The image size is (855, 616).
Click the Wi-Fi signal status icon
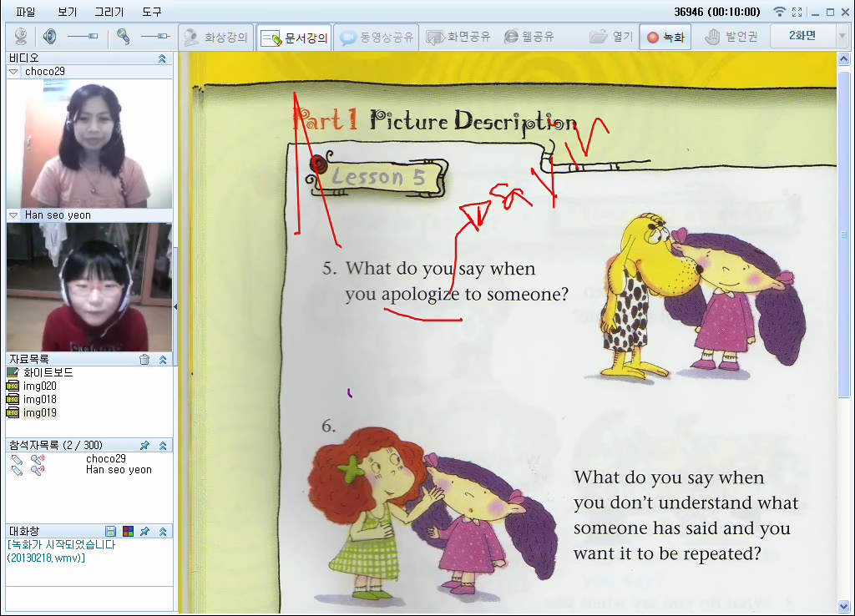click(780, 12)
